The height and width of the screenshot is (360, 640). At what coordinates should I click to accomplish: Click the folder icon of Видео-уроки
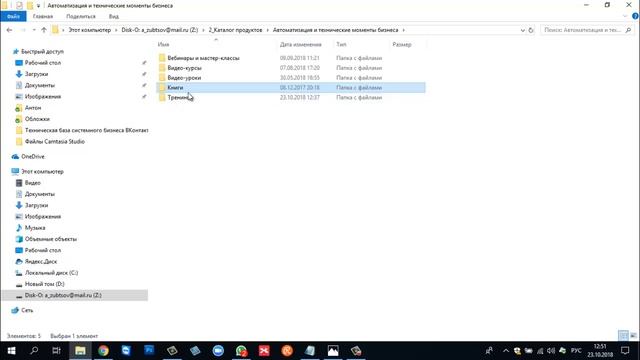pos(162,78)
